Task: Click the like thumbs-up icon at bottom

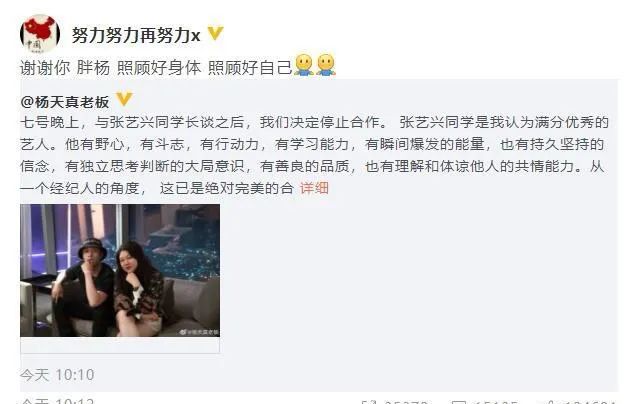Action: pos(549,402)
